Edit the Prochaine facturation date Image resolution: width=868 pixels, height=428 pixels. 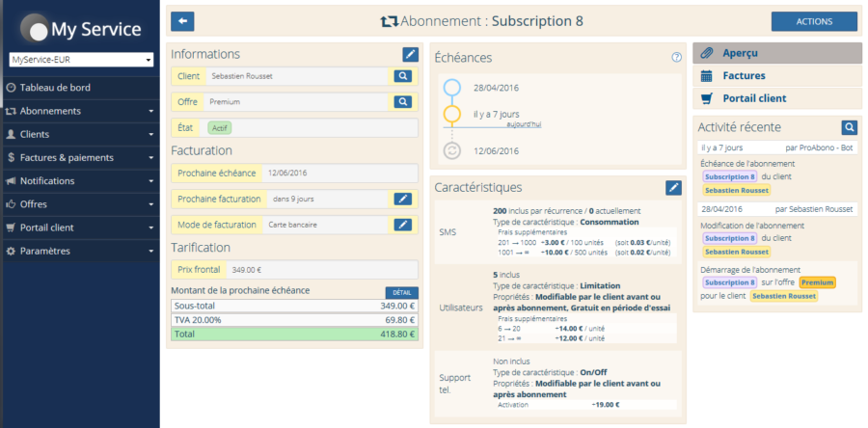[402, 199]
